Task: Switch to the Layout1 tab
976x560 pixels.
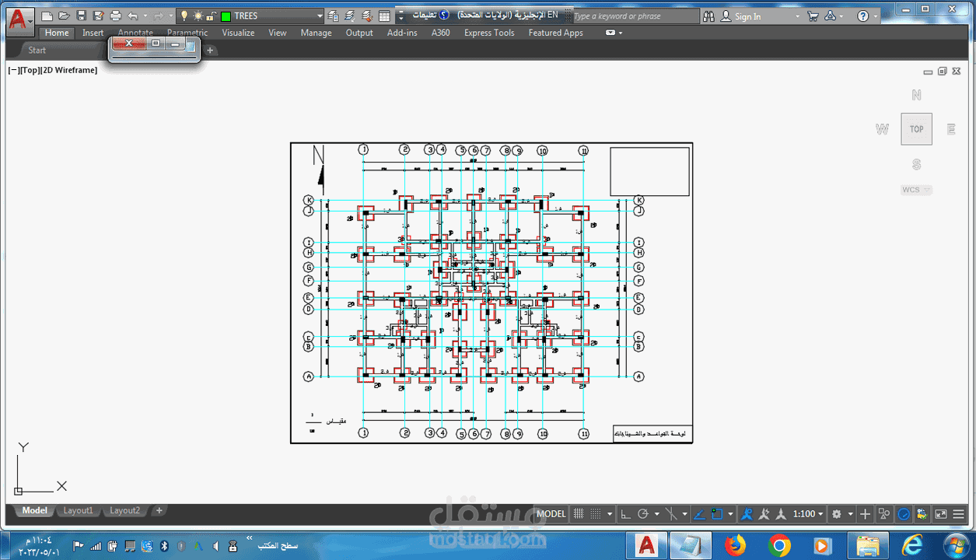Action: [x=78, y=510]
